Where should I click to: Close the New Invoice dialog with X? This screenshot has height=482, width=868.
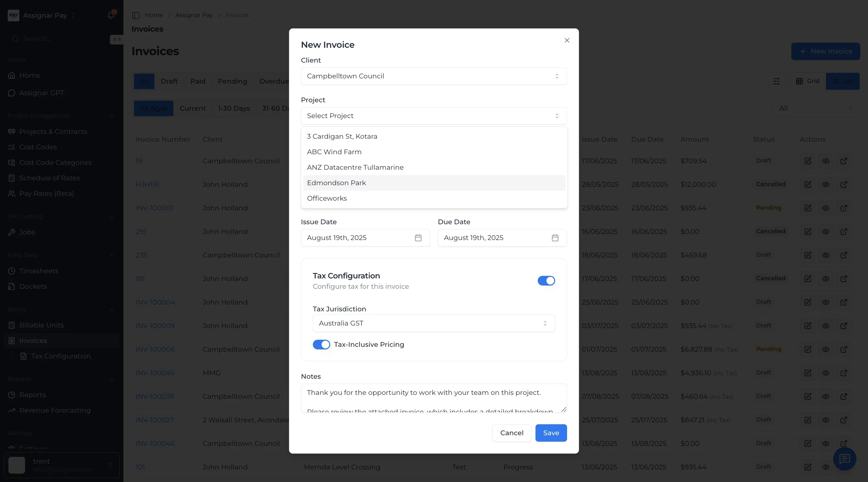[567, 40]
